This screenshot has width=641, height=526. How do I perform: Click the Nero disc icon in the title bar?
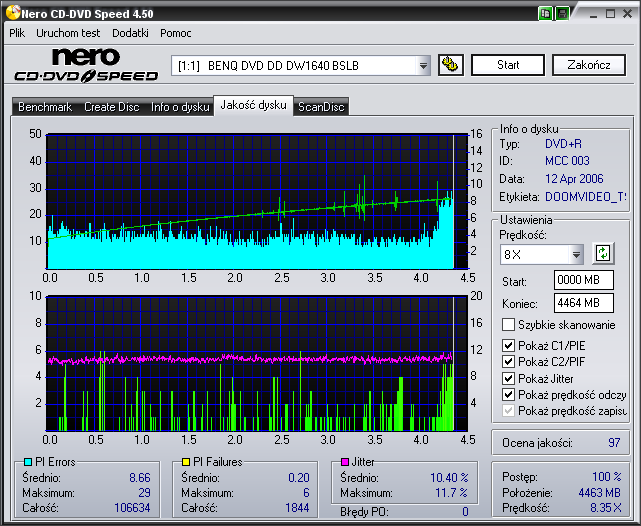click(x=13, y=13)
